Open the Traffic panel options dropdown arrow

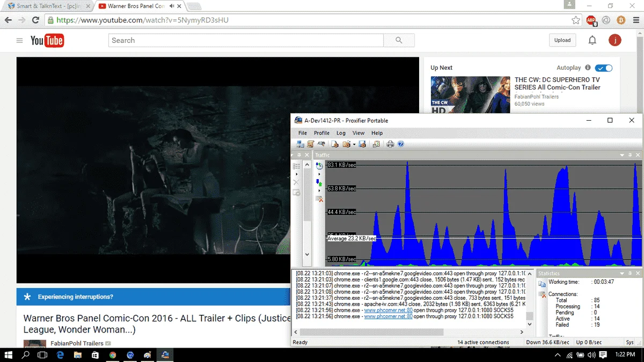tap(622, 155)
